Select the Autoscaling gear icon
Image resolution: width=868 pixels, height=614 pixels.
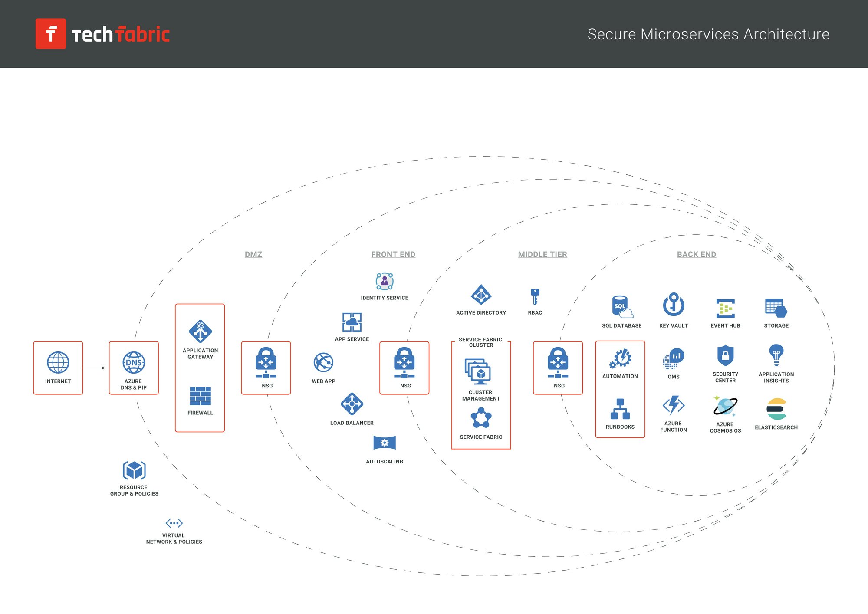pyautogui.click(x=385, y=443)
